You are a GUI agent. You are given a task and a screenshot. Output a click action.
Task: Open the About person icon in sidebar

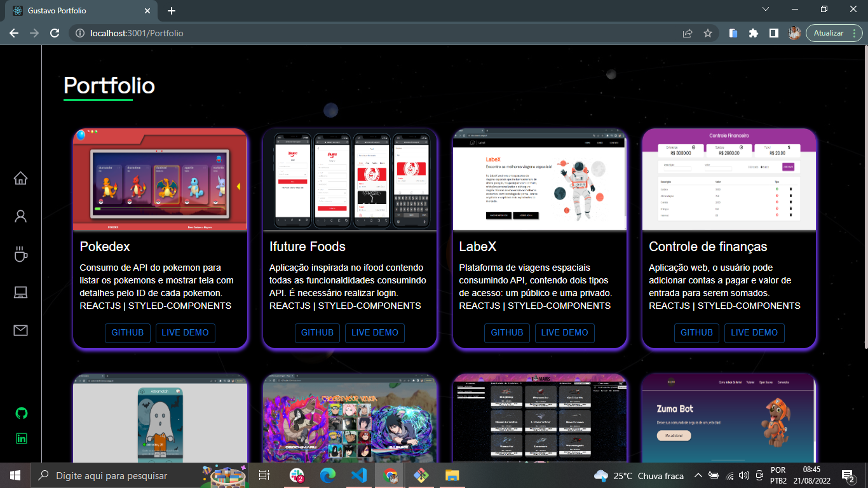pos(20,216)
